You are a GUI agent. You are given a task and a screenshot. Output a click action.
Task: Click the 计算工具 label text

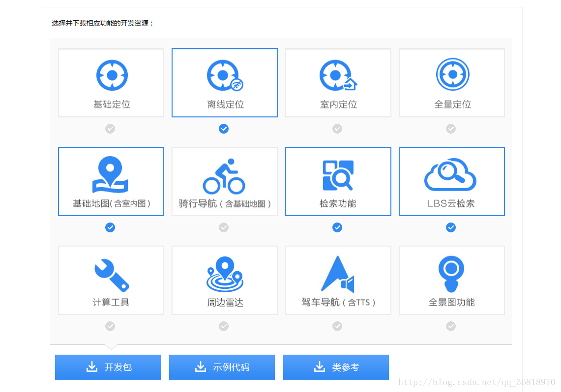click(111, 302)
